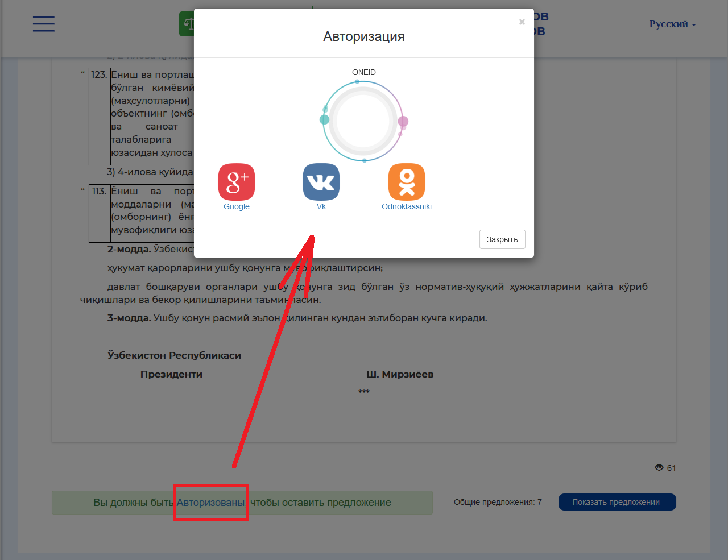This screenshot has height=560, width=728.
Task: Click the ONEID circular logo
Action: coord(364,121)
